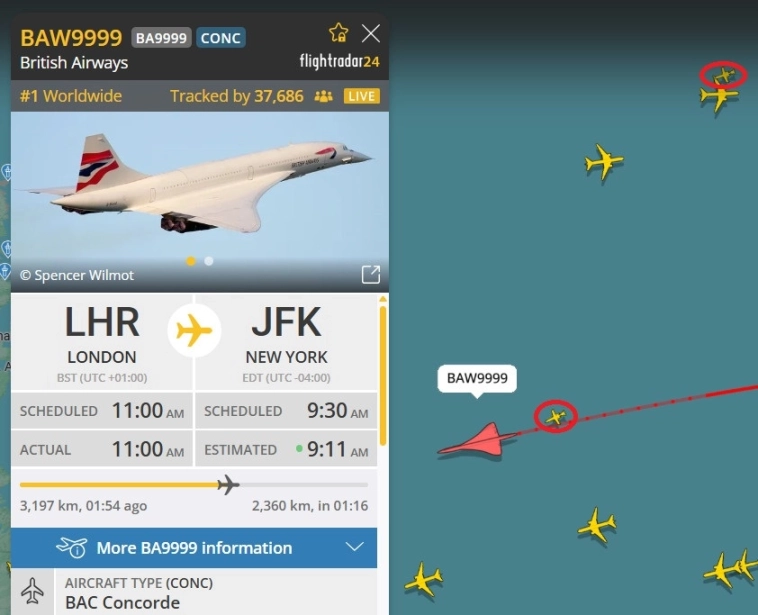
Task: Click the flight progress bar plane marker
Action: (228, 484)
